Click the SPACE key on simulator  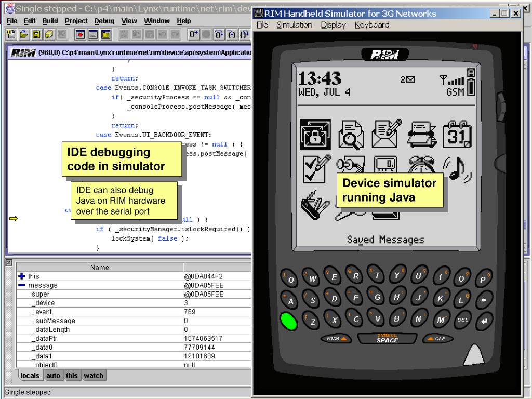387,338
